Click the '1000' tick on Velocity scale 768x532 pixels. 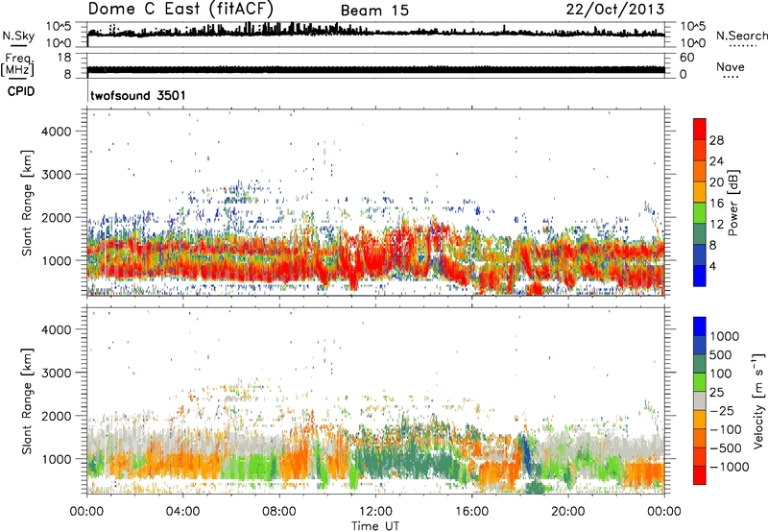coord(724,336)
